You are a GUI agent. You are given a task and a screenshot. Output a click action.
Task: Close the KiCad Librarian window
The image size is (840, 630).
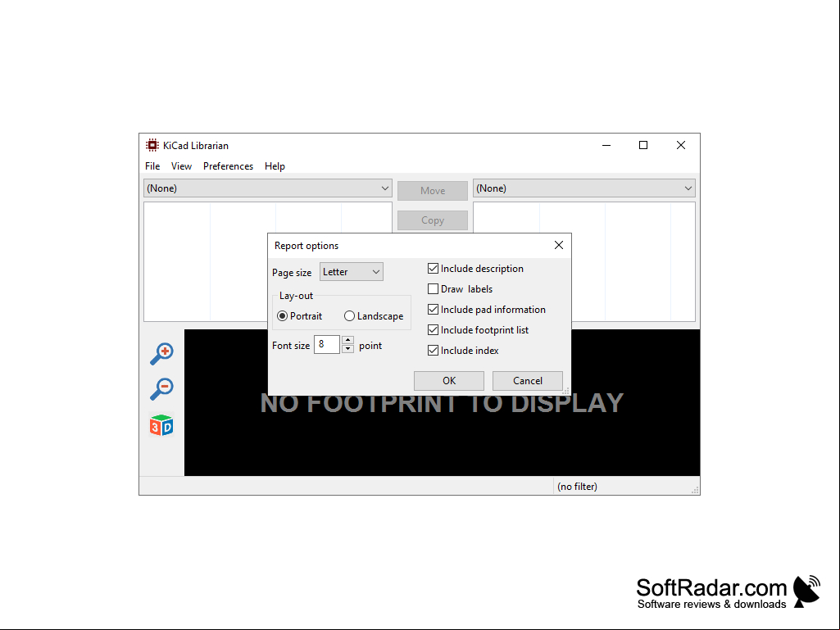[681, 145]
